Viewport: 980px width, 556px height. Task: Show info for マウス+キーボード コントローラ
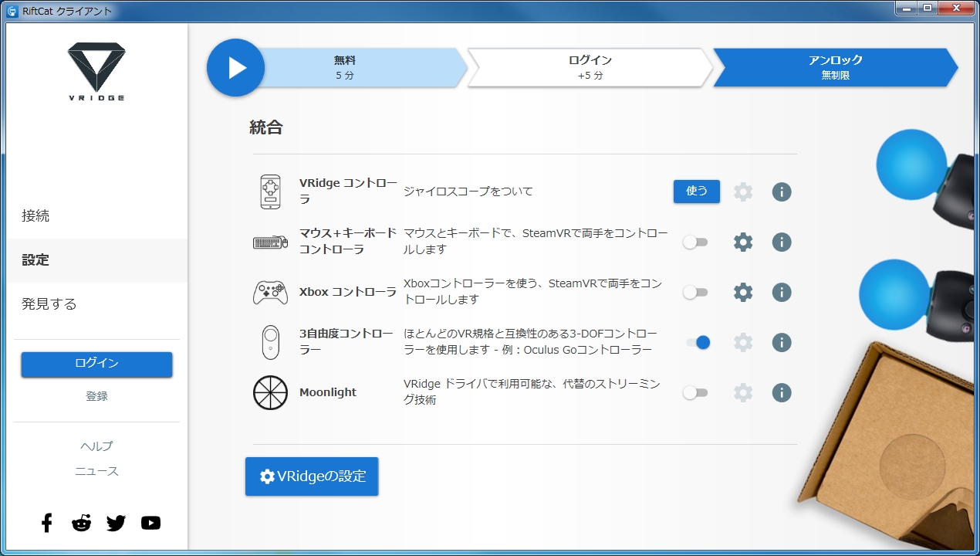[782, 242]
